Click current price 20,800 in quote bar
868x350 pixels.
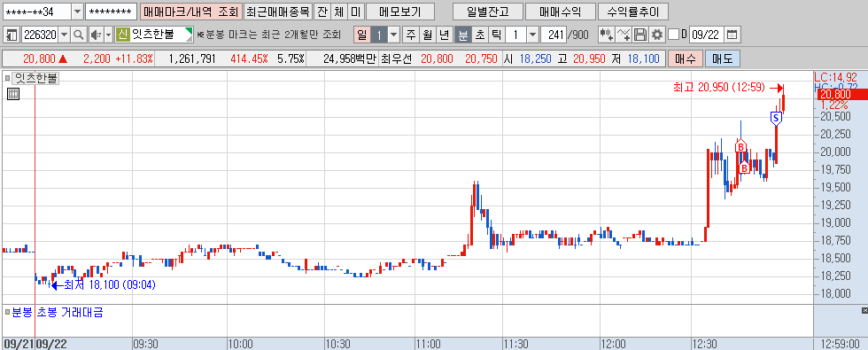click(x=38, y=58)
